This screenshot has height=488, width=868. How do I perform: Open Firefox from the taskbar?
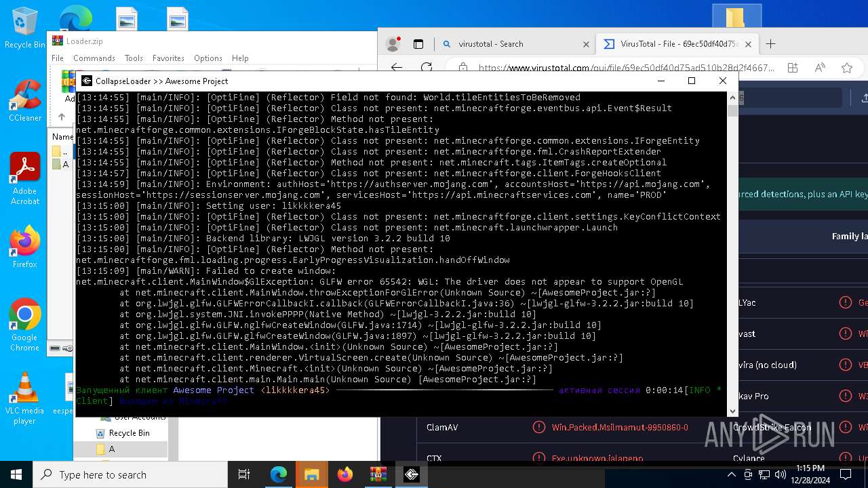(344, 474)
